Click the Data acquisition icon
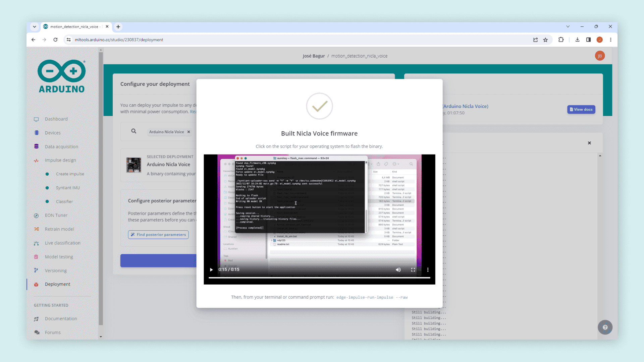This screenshot has width=644, height=362. (37, 146)
